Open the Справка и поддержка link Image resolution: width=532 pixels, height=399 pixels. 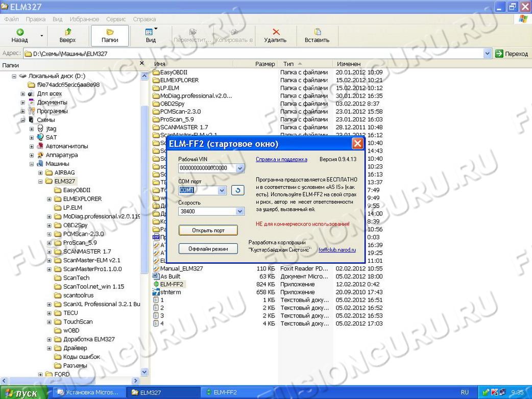(281, 159)
